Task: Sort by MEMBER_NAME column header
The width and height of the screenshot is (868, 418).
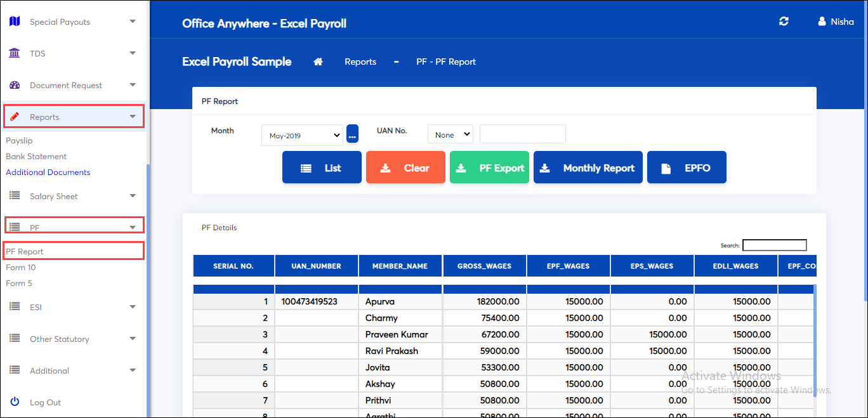Action: 400,266
